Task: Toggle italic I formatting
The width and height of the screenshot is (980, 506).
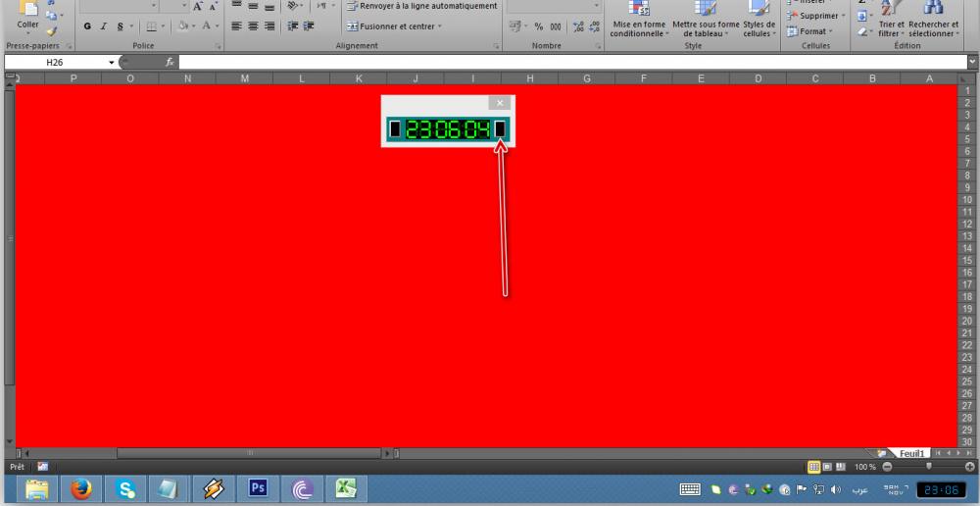Action: (104, 26)
